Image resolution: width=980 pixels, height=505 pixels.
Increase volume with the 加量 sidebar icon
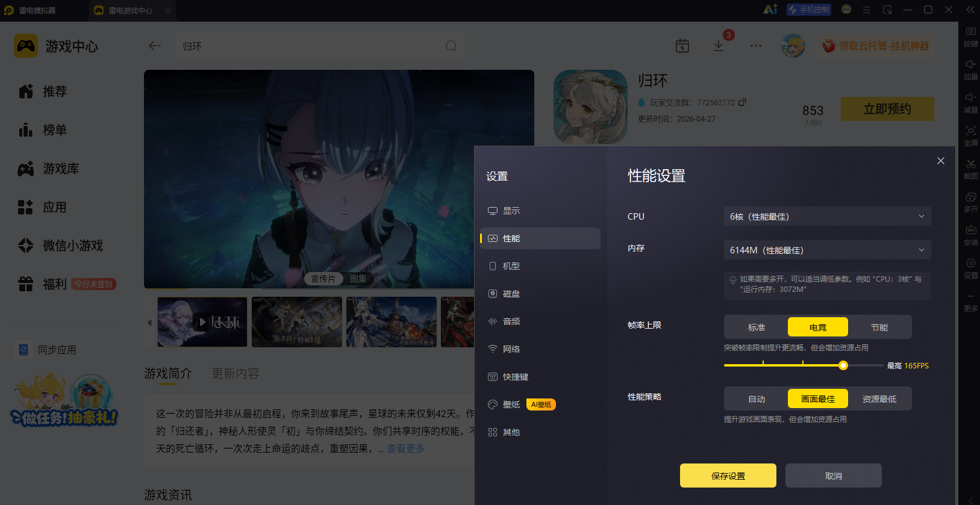[x=971, y=70]
